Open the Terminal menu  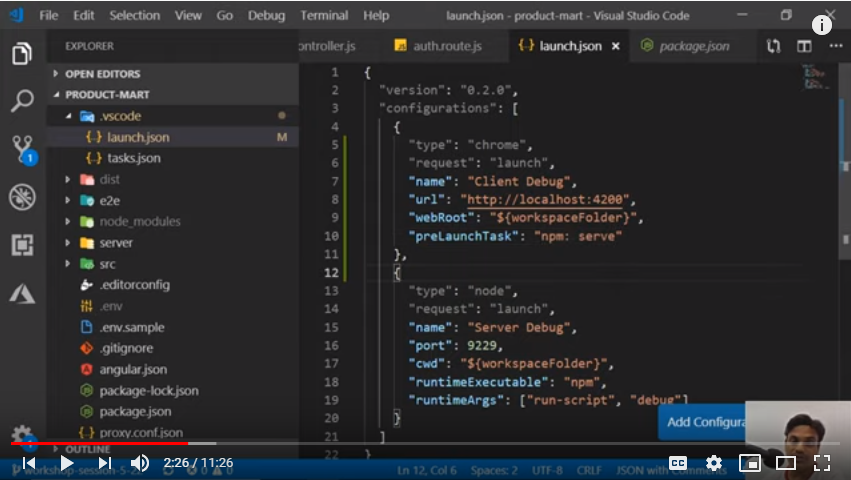click(x=324, y=16)
